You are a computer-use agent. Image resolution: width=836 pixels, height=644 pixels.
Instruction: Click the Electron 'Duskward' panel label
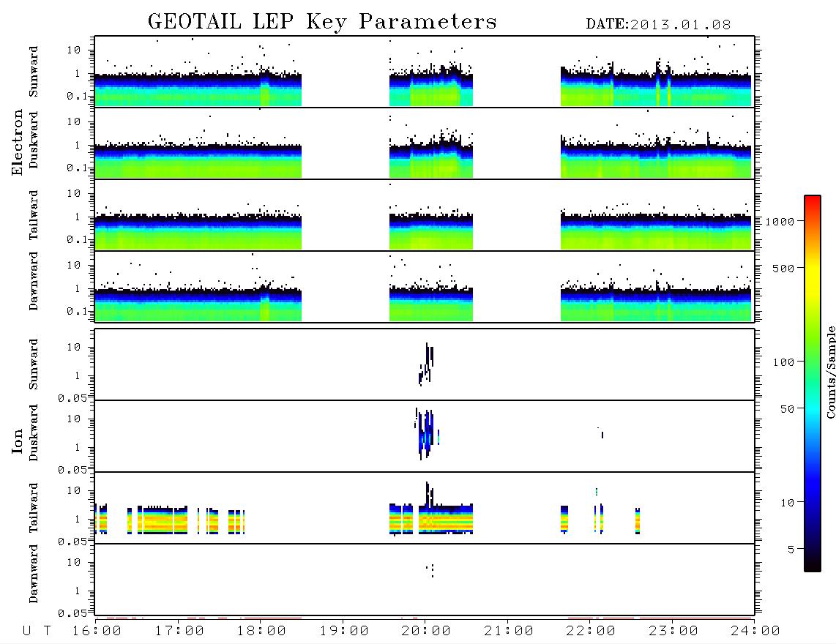click(x=34, y=140)
